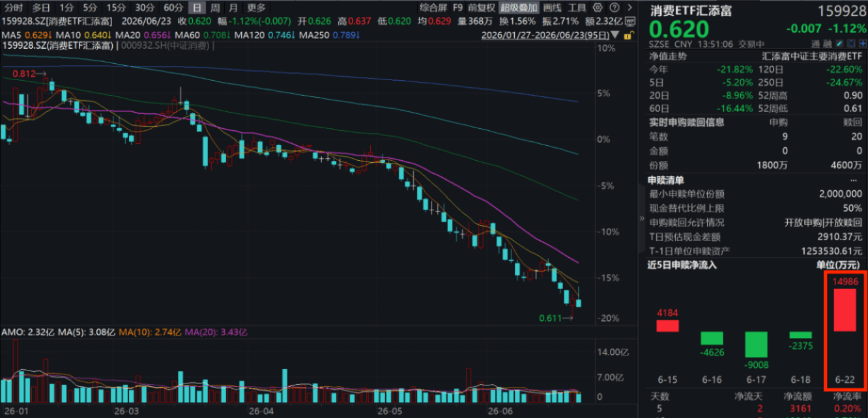Switch to the 分时 intraday tab
Viewport: 868px width, 418px height.
[14, 8]
